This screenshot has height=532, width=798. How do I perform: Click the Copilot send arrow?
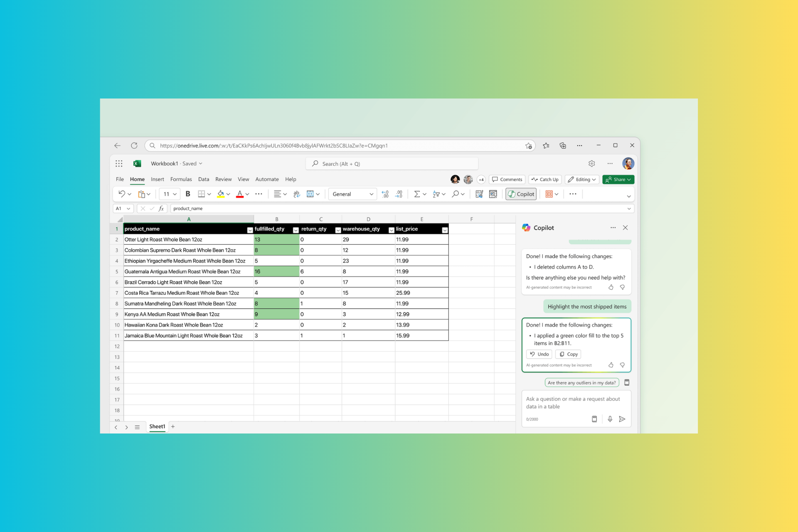click(622, 419)
